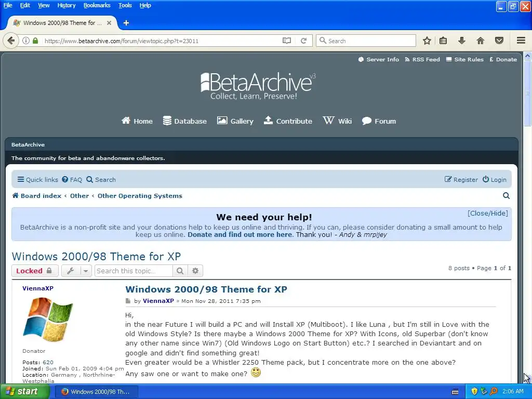The height and width of the screenshot is (399, 532).
Task: Click the Windows Start button
Action: [25, 392]
